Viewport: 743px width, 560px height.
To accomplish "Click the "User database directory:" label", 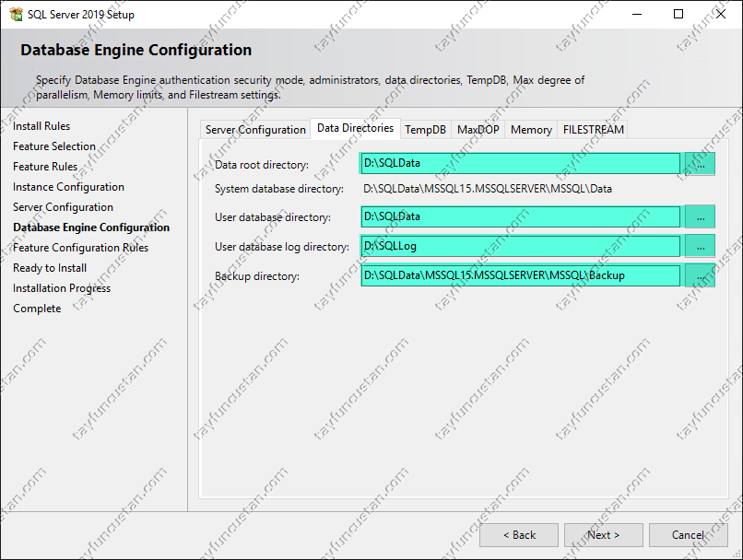I will click(273, 217).
